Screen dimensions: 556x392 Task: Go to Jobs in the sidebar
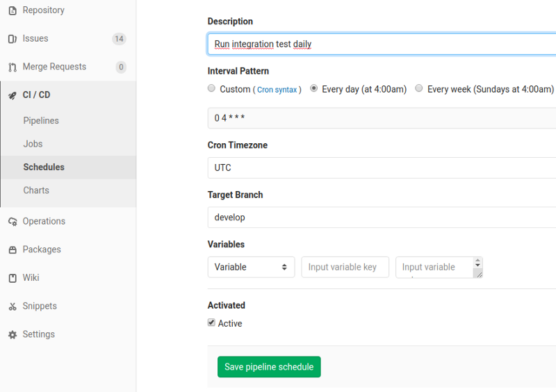coord(33,144)
